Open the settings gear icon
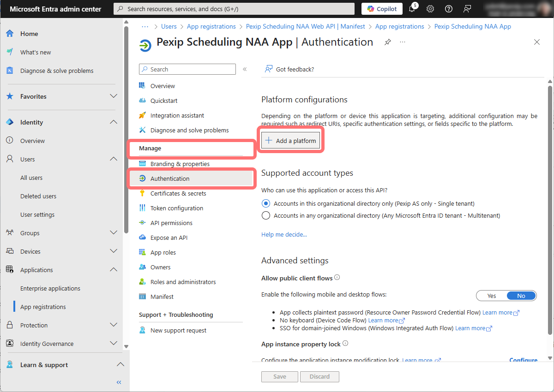554x392 pixels. click(430, 9)
